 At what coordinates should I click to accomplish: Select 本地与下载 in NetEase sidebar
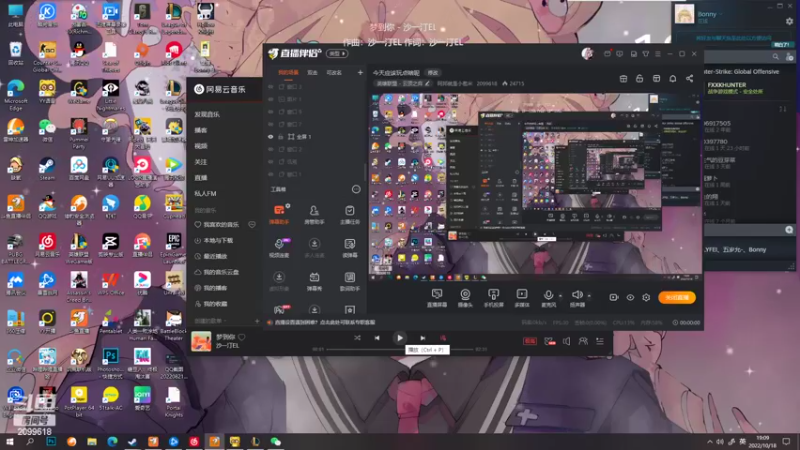213,240
